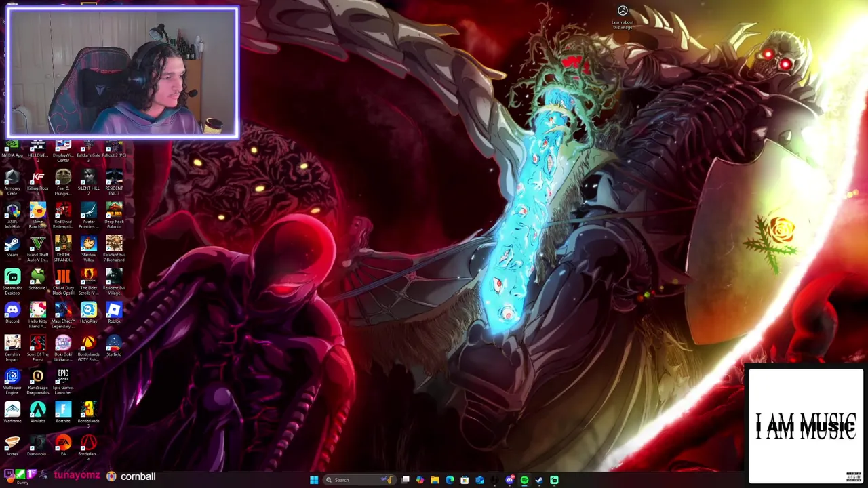
Task: Open Vortex mod manager shortcut
Action: coord(12,446)
